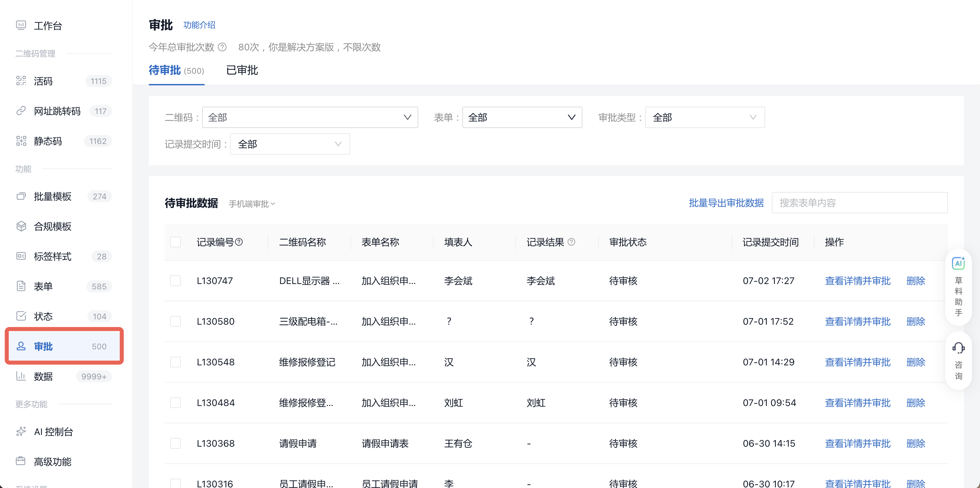Check the box for record L130484
The image size is (980, 488).
pos(175,403)
